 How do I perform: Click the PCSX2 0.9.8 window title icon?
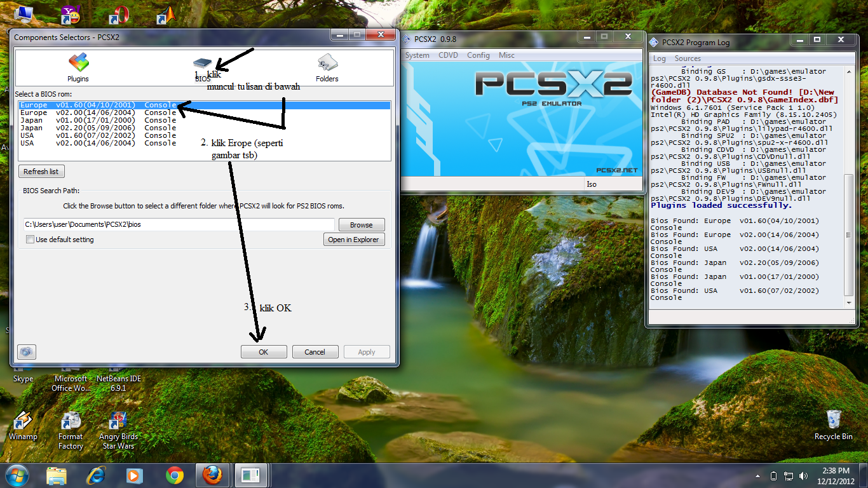click(x=407, y=38)
